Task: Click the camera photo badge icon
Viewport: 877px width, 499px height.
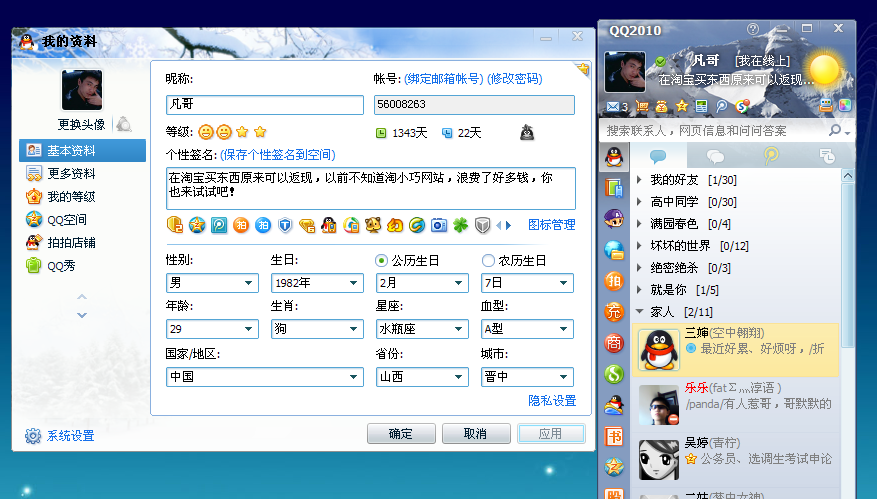Action: tap(439, 225)
